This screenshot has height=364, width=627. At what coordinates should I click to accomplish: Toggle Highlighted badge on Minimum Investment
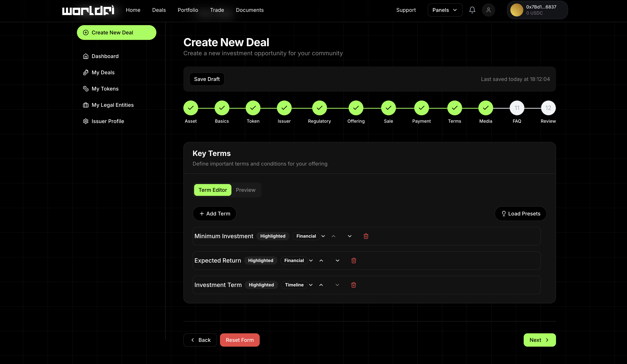click(273, 236)
